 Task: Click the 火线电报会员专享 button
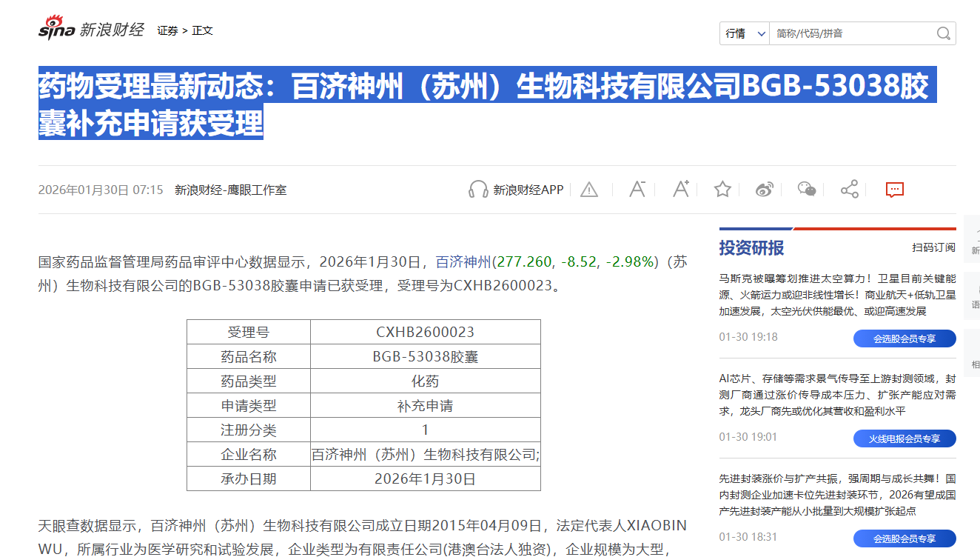pos(905,438)
